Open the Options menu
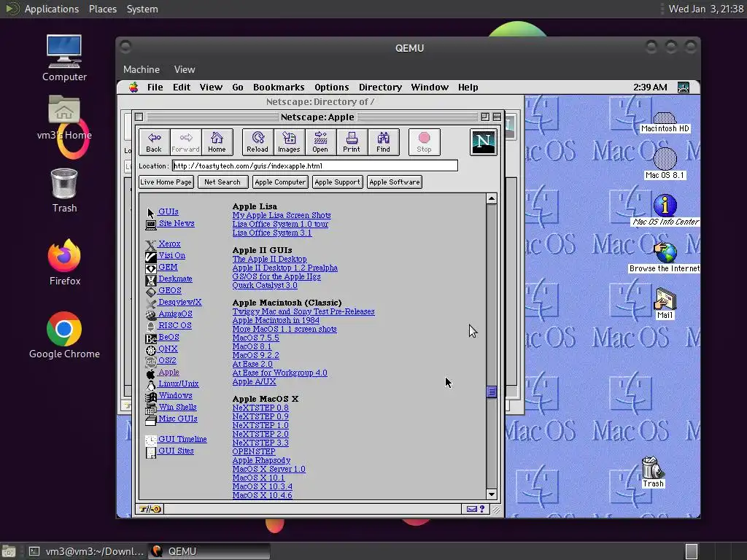Image resolution: width=747 pixels, height=560 pixels. tap(332, 87)
